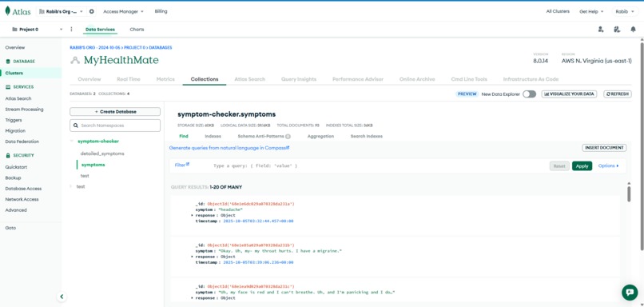Open the support chat bubble
Screen dimensions: 644x307
(630, 292)
